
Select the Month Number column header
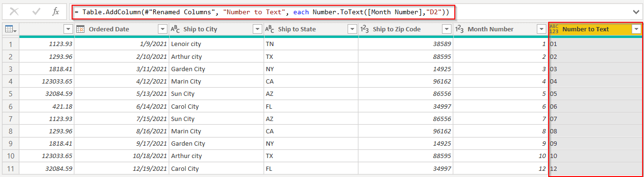501,29
